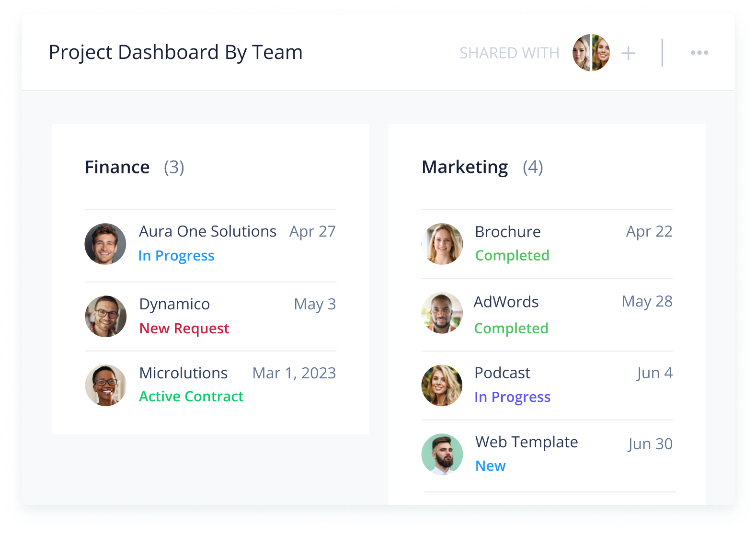Click the Microlutions owner avatar

click(x=106, y=386)
